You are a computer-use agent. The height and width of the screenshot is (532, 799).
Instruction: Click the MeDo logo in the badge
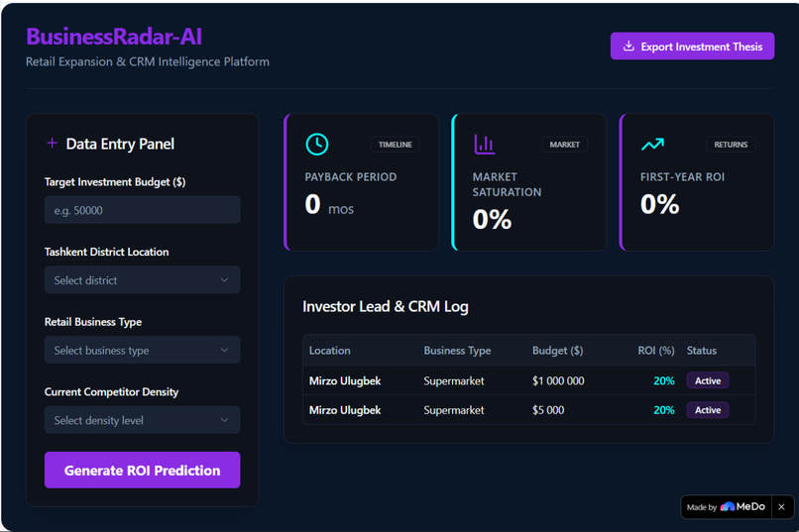click(742, 506)
